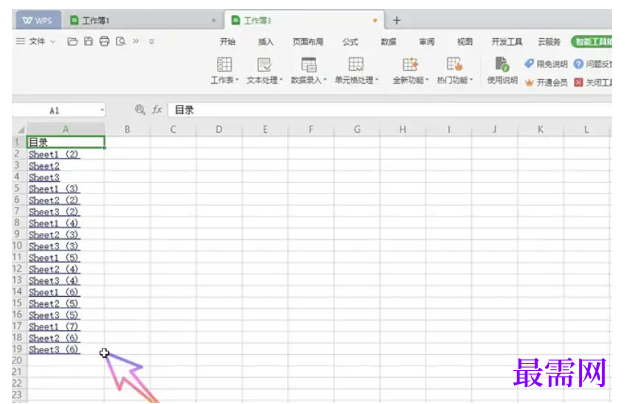The height and width of the screenshot is (404, 625).
Task: Open the 插入 ribbon tab
Action: tap(265, 41)
